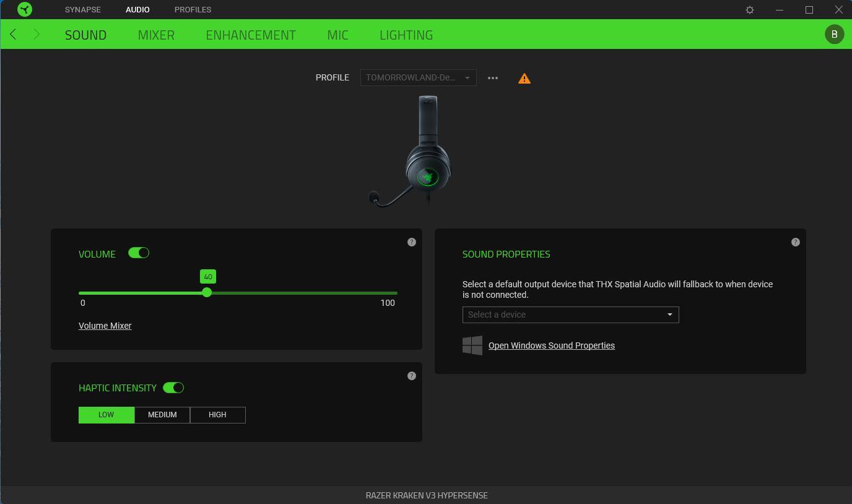The image size is (852, 504).
Task: Click the user account avatar B
Action: tap(834, 35)
